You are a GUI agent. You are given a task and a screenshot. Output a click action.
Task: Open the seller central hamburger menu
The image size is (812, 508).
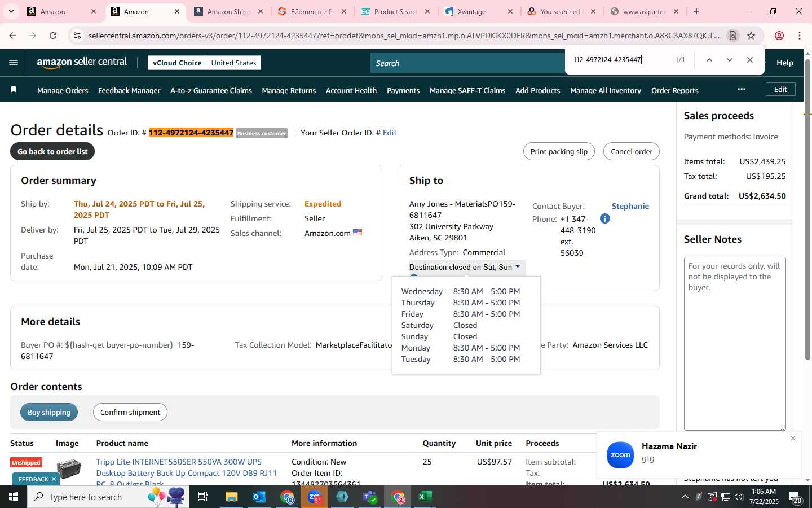[14, 63]
